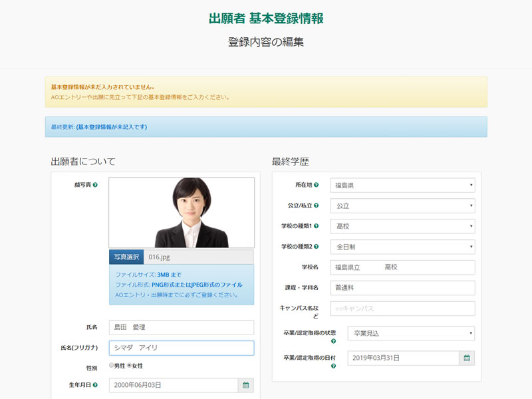Click help icon next to 所在地 label
Screen dimensions: 532x399
click(316, 185)
